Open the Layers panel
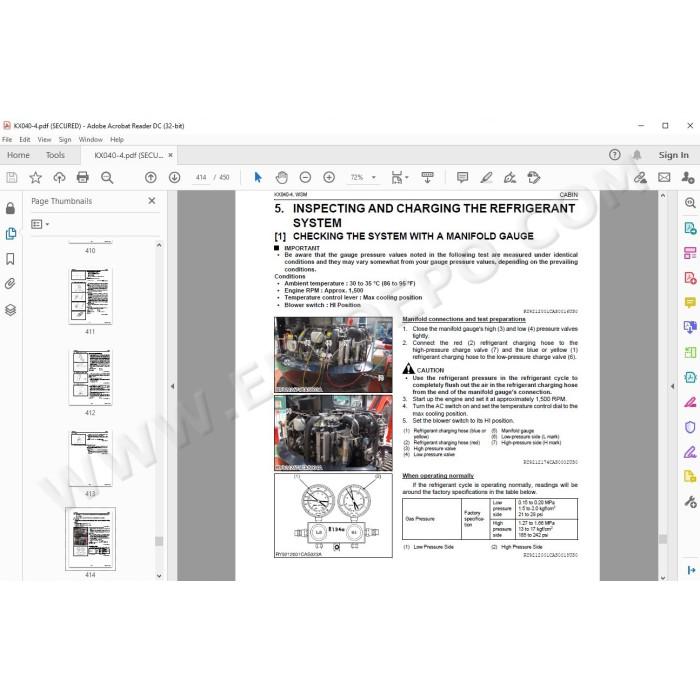This screenshot has height=700, width=700. [10, 310]
